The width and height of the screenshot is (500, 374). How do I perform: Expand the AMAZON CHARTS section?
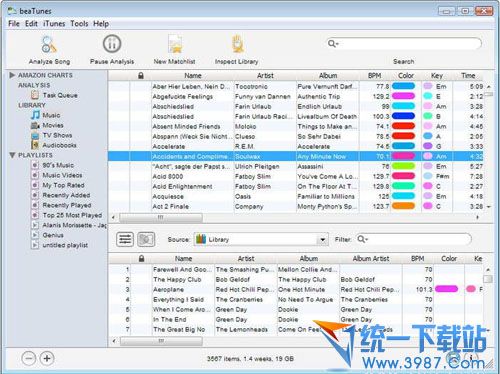tap(12, 75)
